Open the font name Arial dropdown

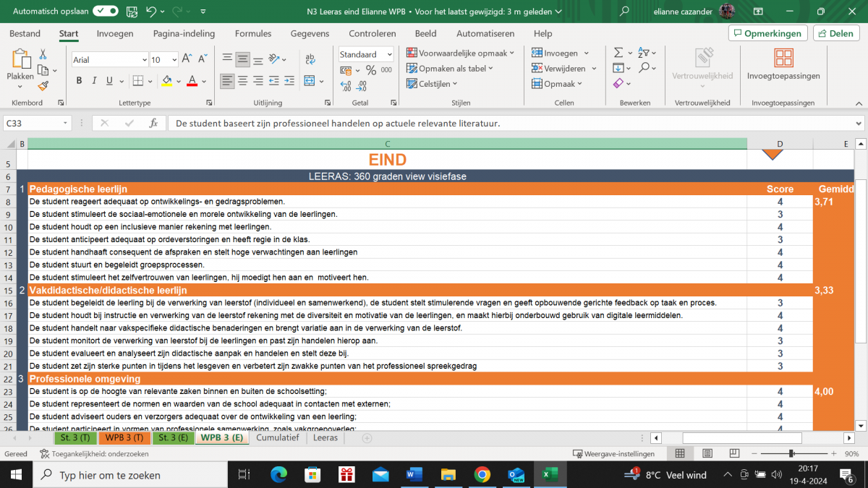tap(109, 60)
